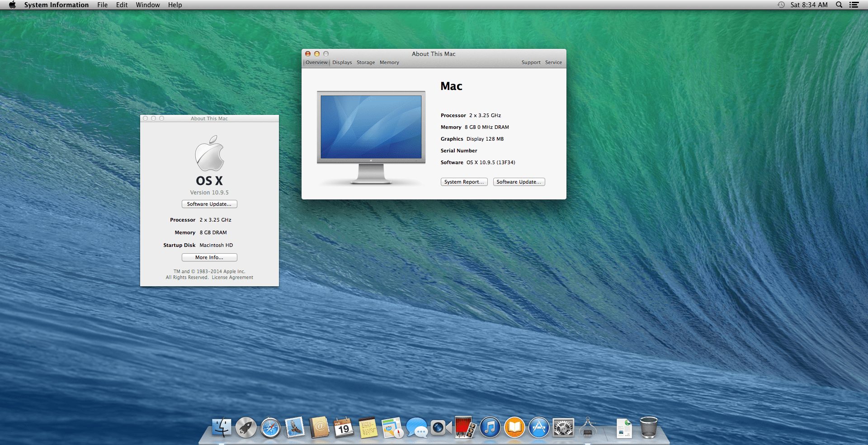Open the Service link
Viewport: 868px width, 445px height.
tap(553, 62)
